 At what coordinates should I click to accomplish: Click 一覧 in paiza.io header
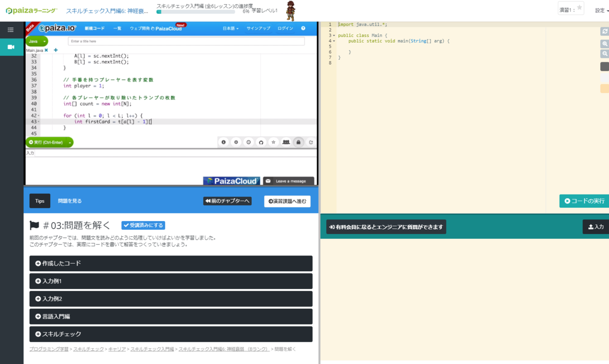pyautogui.click(x=117, y=28)
